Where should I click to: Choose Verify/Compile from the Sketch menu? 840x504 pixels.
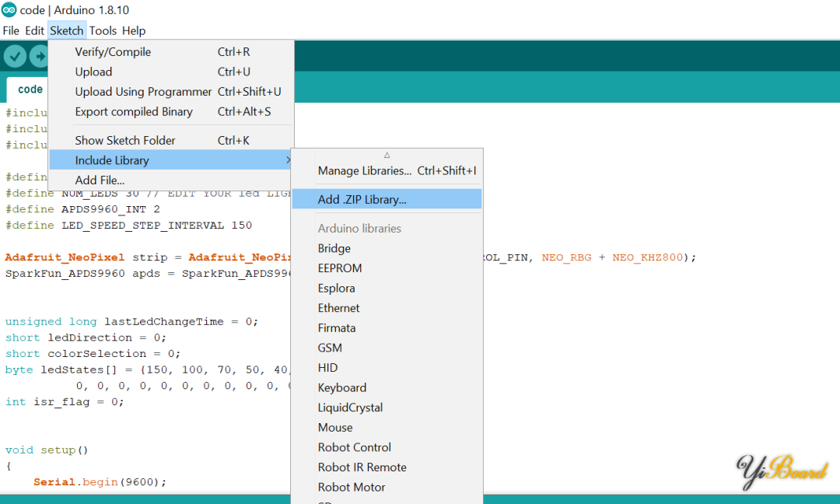pos(171,52)
